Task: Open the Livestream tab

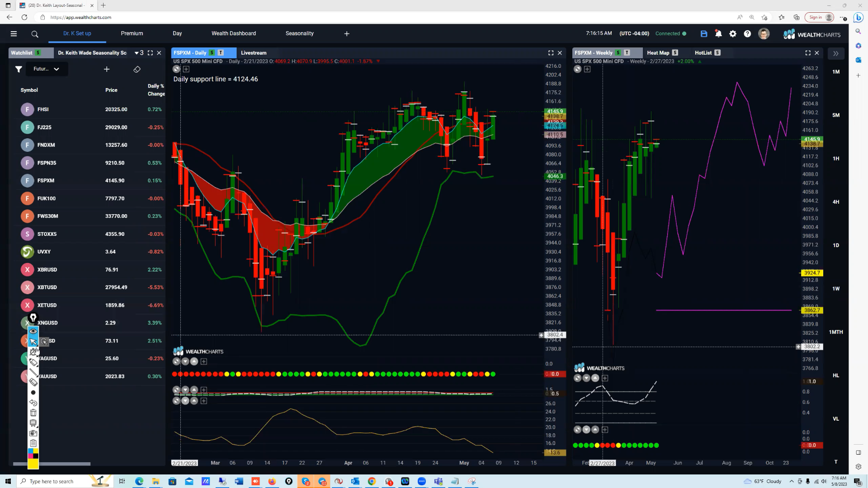Action: (x=254, y=53)
